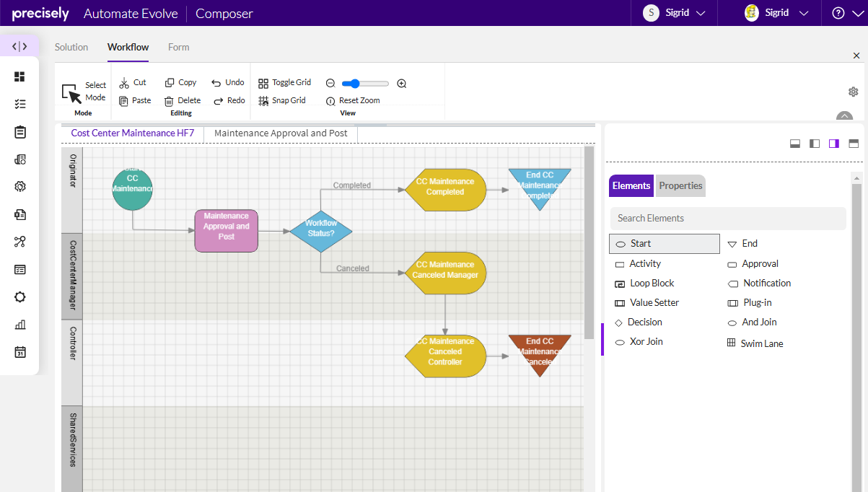Open the clipboard sidebar icon
This screenshot has height=492, width=868.
click(19, 132)
